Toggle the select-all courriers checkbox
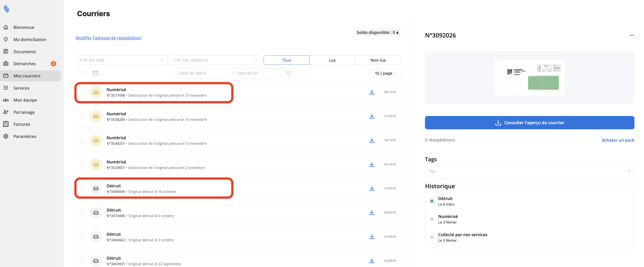 [83, 73]
